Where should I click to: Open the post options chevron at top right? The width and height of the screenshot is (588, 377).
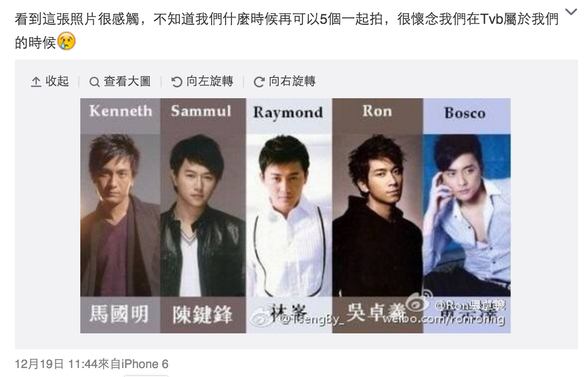(571, 12)
